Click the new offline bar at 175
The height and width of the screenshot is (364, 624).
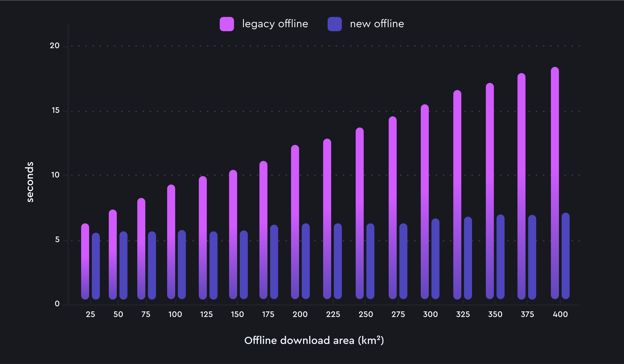[274, 262]
